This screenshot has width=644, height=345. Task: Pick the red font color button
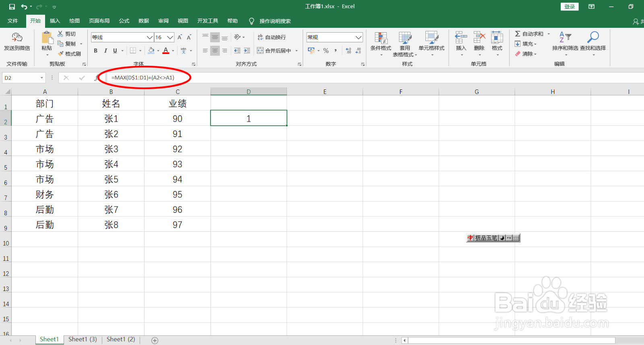[x=166, y=50]
